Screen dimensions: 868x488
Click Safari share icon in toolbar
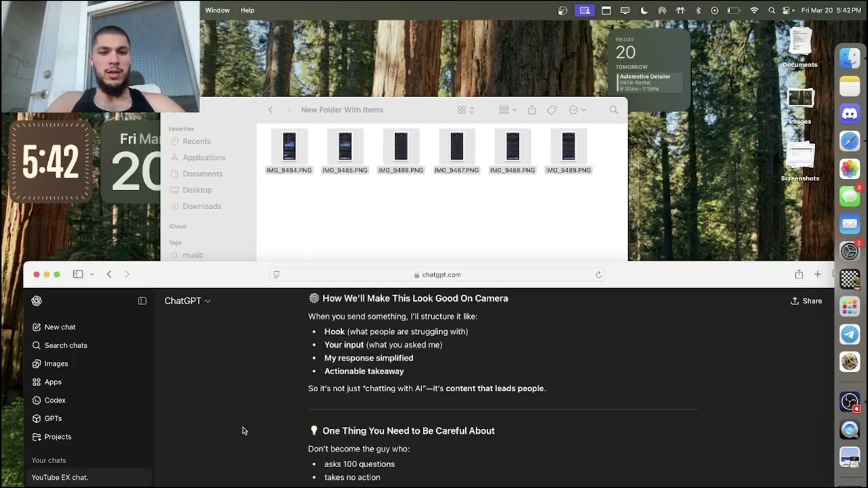[x=799, y=274]
